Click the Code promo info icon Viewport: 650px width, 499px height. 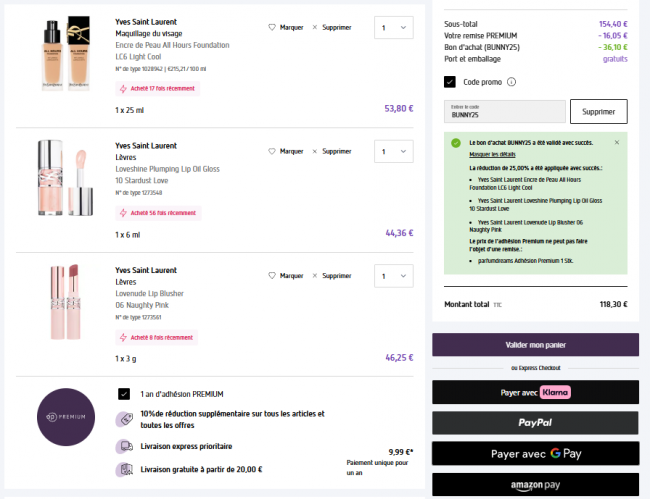[x=511, y=82]
